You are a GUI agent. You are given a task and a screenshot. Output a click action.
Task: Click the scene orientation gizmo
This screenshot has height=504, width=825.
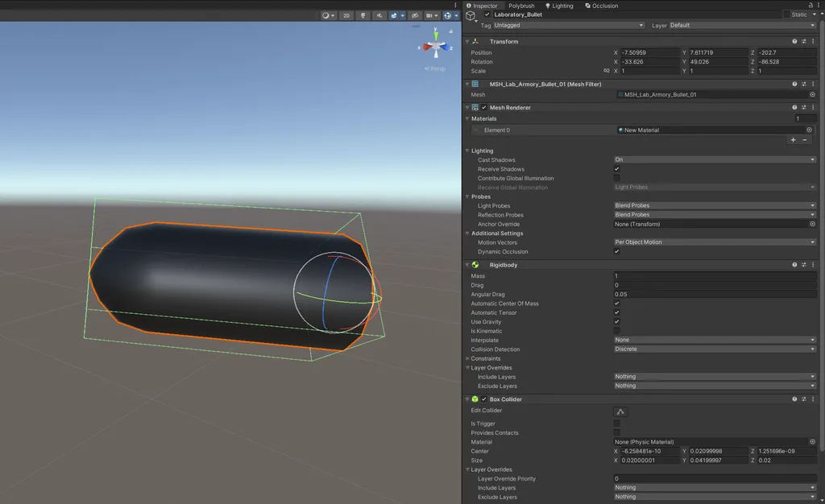coord(436,46)
